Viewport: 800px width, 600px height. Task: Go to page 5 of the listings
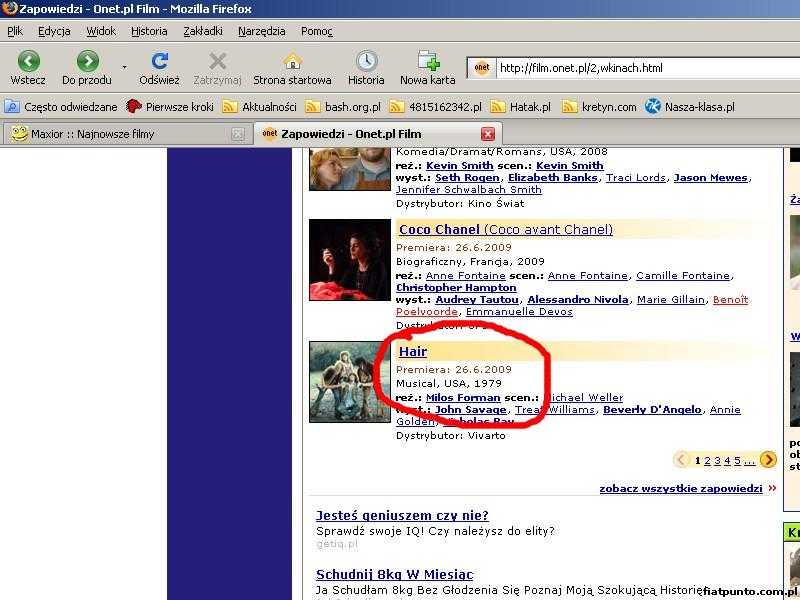737,461
